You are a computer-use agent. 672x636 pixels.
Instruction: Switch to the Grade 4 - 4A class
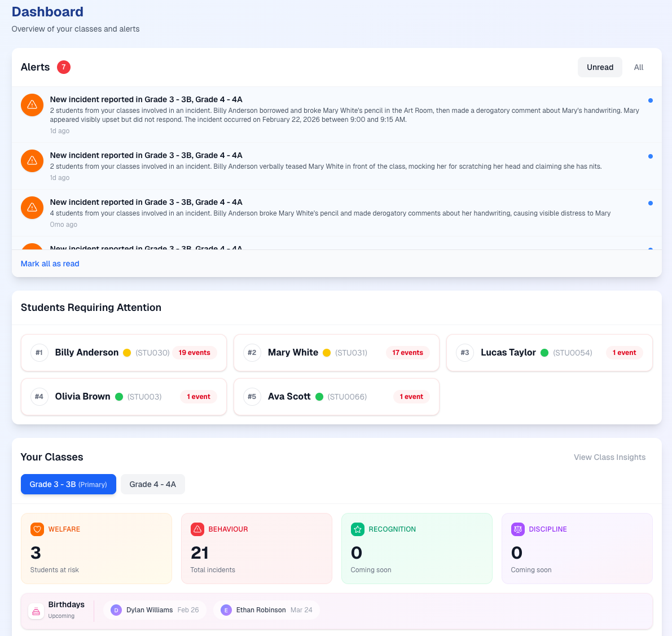coord(152,484)
